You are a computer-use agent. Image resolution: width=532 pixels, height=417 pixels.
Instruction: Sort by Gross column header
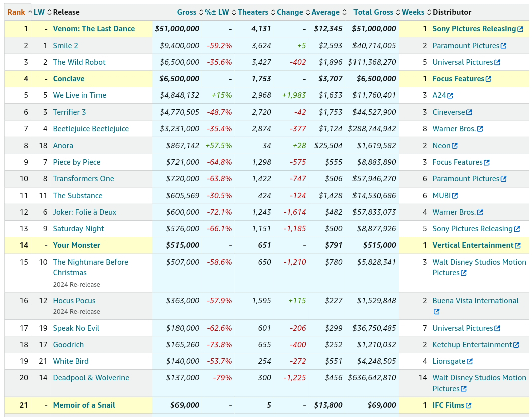click(190, 12)
